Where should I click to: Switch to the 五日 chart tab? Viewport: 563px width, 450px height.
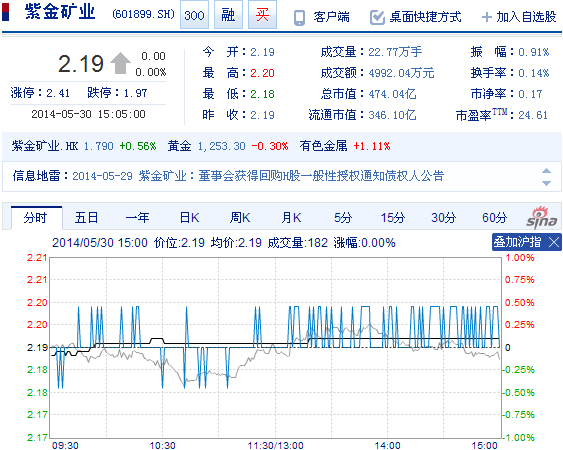[x=86, y=218]
